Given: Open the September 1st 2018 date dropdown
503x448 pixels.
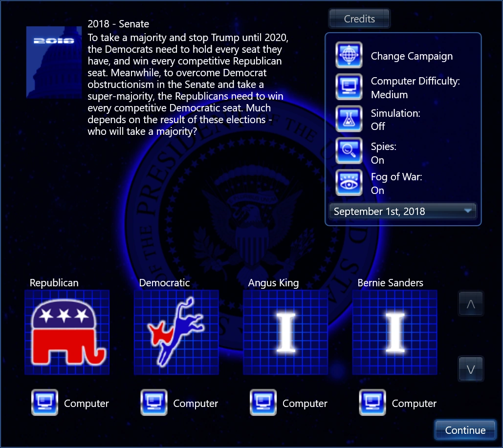Looking at the screenshot, I should 402,211.
